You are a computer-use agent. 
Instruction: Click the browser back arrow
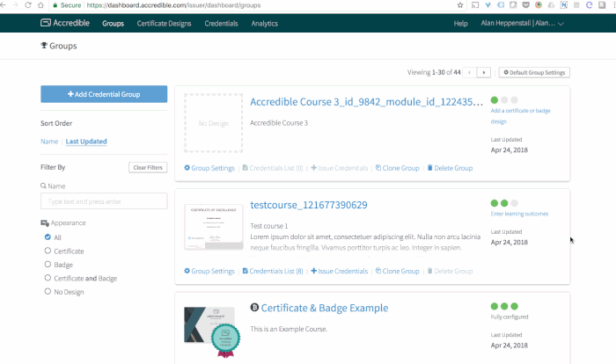point(3,5)
